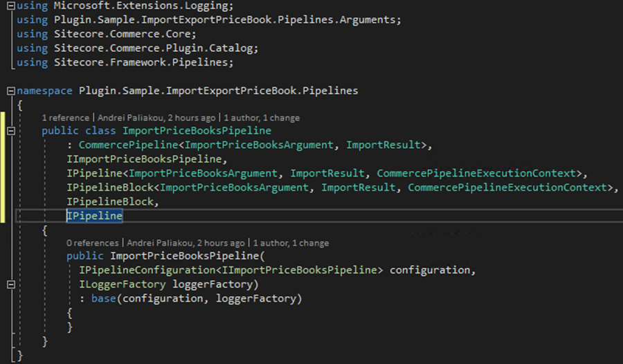Open the '0 references' CodeLens above constructor
623x364 pixels.
tap(93, 243)
